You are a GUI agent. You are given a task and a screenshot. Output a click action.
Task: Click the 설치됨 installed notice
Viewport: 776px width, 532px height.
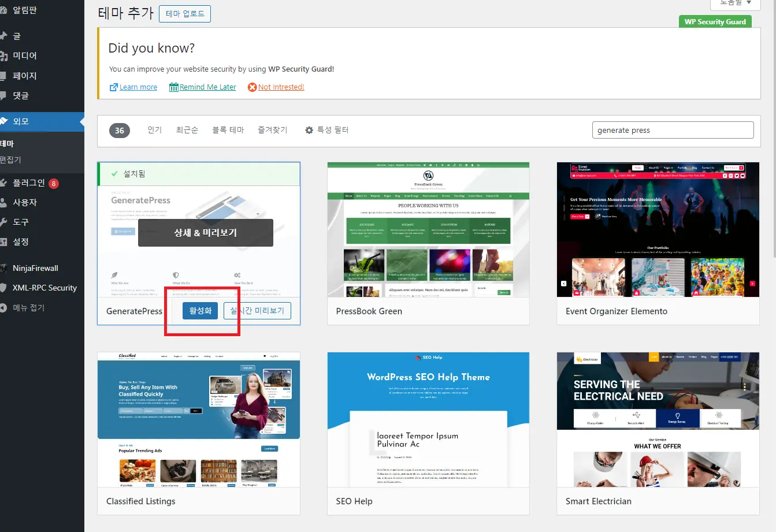click(199, 174)
